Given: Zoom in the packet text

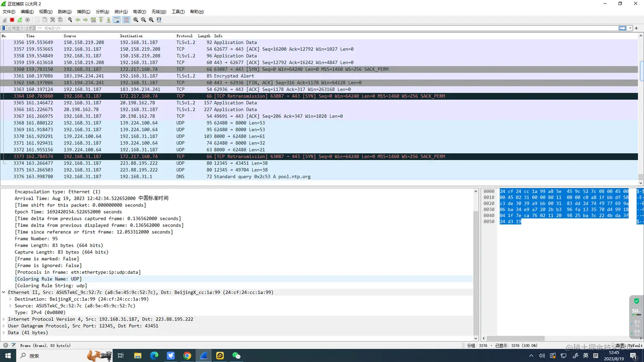Looking at the screenshot, I should coord(136,20).
